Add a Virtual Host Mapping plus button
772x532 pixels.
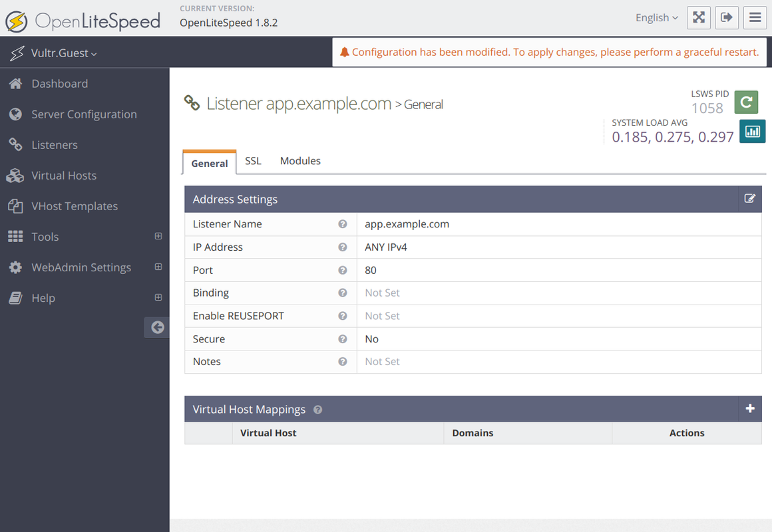pyautogui.click(x=750, y=408)
